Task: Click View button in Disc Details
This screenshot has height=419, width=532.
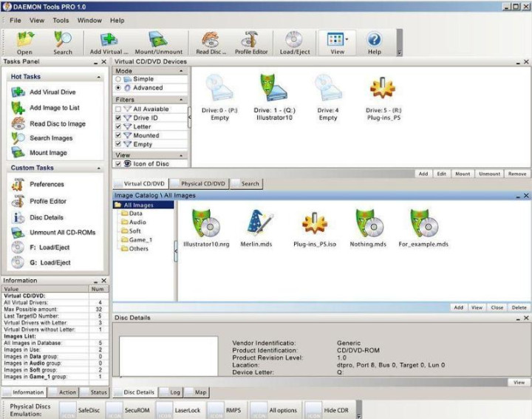Action: click(x=519, y=382)
